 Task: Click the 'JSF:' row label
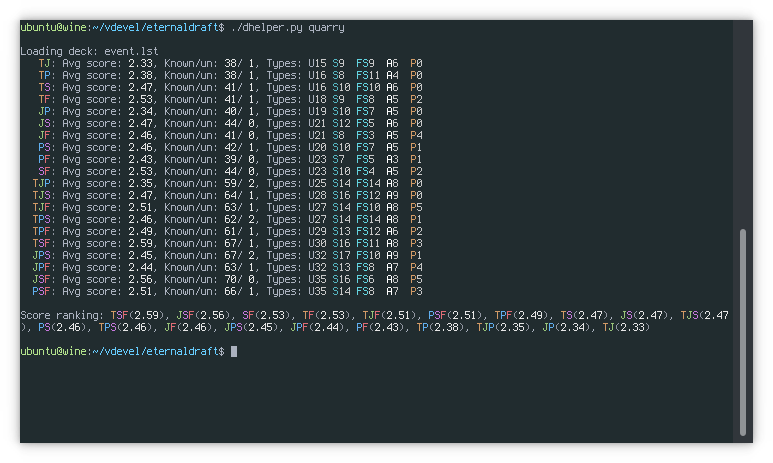point(44,280)
